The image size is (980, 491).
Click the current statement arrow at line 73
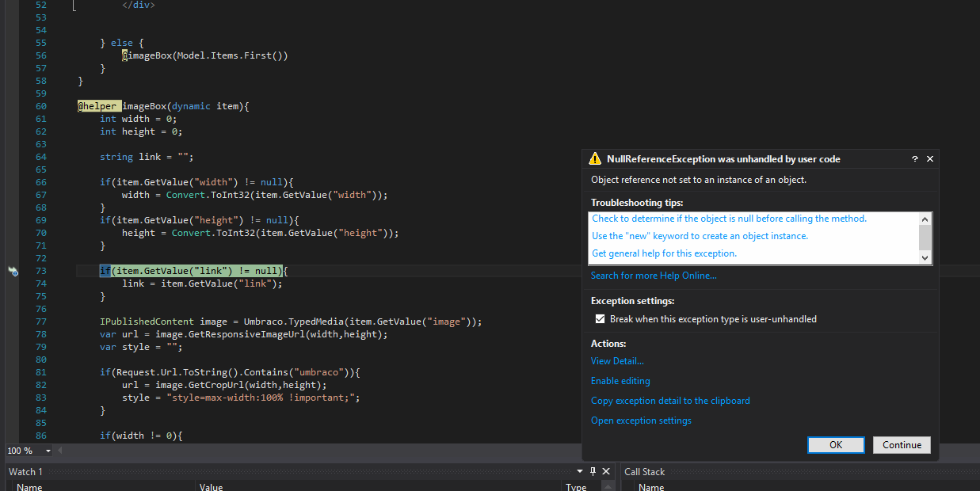[13, 272]
